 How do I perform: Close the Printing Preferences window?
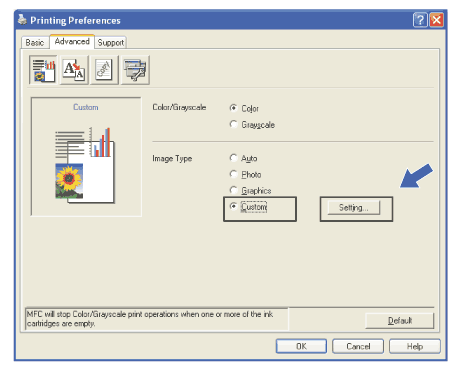pos(436,20)
